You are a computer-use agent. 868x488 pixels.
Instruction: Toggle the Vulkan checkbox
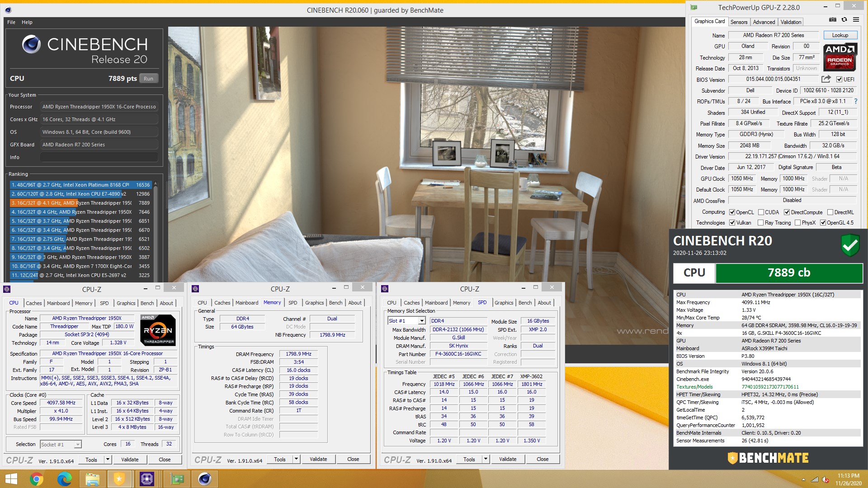(x=732, y=223)
